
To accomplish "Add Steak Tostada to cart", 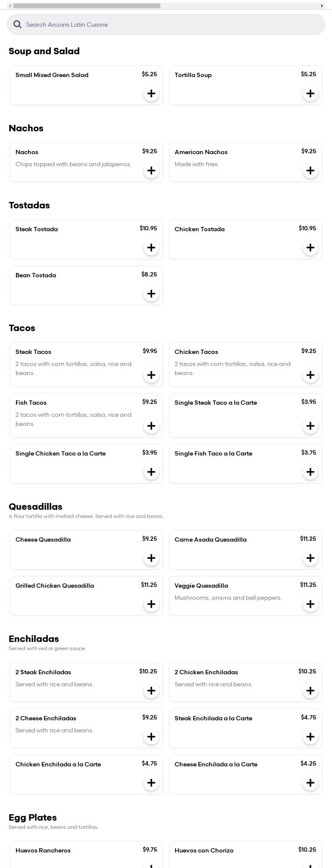I will coord(151,248).
